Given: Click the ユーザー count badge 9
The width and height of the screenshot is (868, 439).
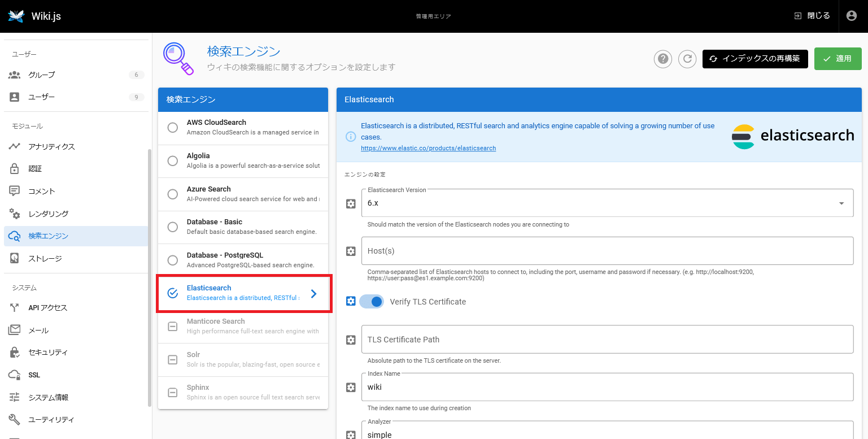Looking at the screenshot, I should [136, 97].
